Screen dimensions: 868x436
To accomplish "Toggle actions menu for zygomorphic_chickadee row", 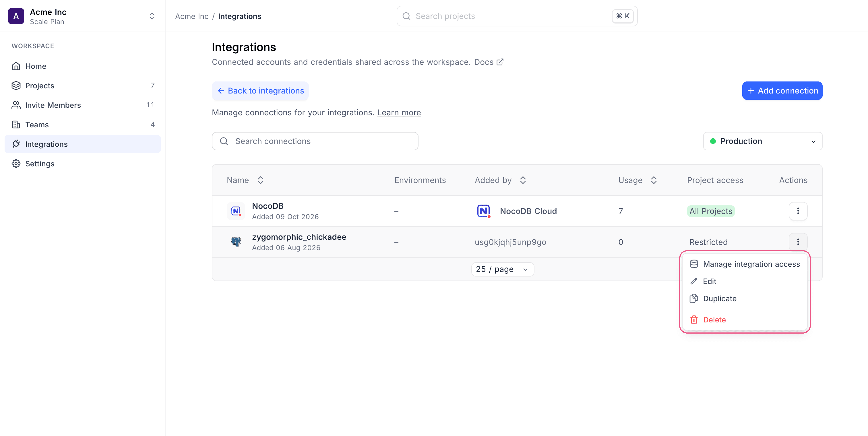I will point(798,242).
